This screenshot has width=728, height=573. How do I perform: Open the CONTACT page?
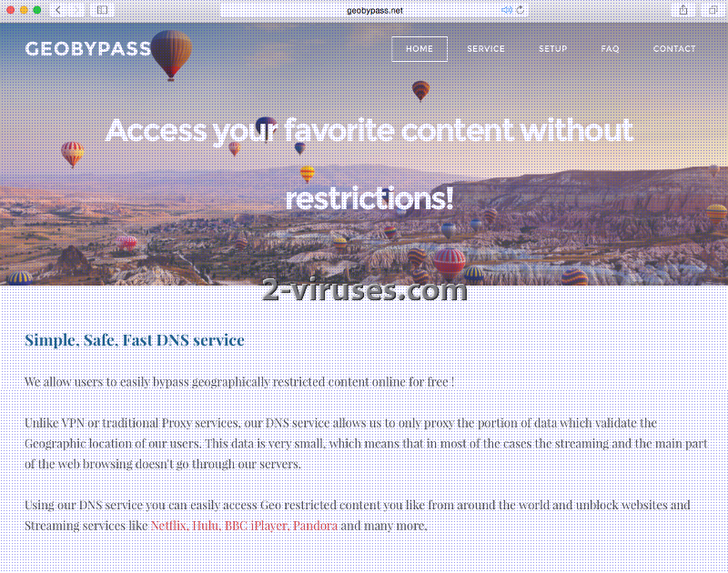[674, 49]
